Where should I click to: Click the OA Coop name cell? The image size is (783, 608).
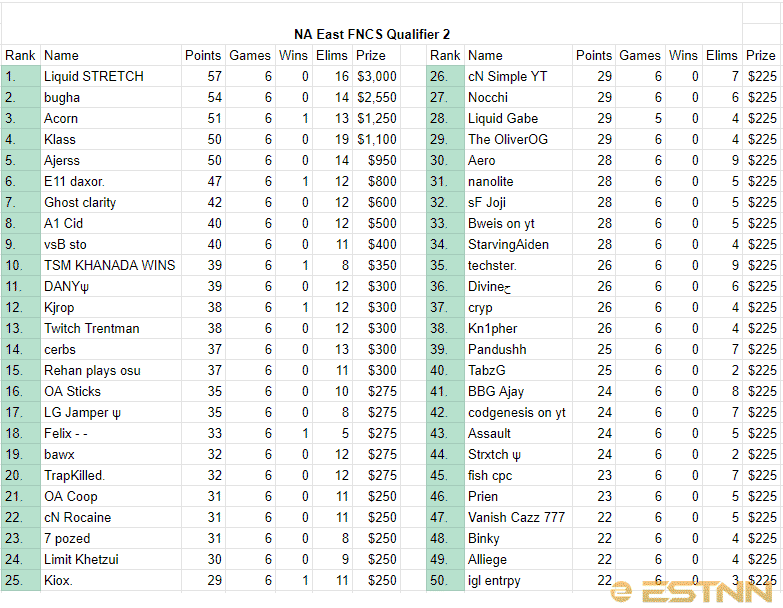111,496
